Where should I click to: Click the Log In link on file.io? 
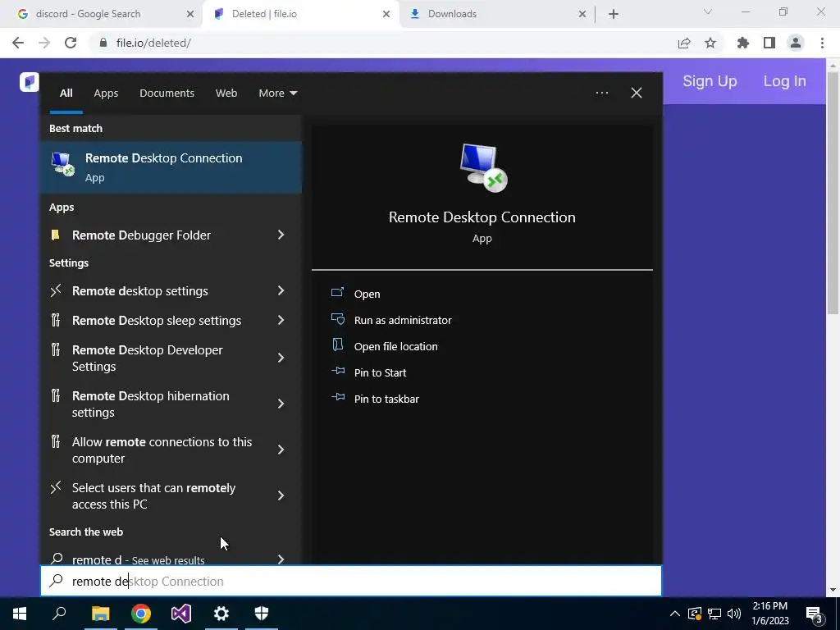784,81
